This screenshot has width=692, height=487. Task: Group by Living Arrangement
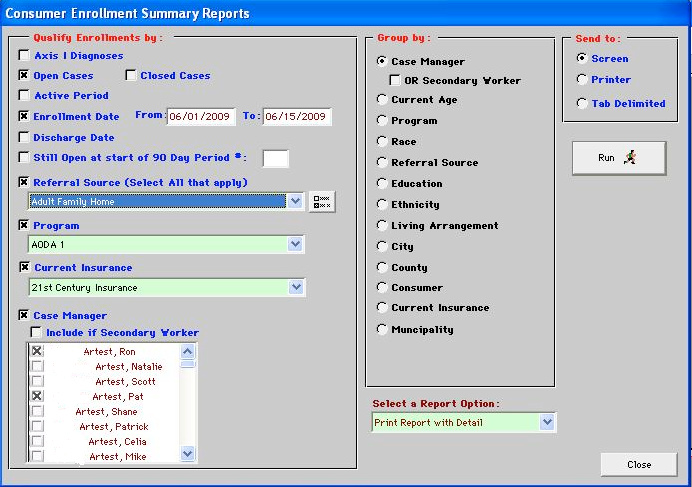point(382,225)
